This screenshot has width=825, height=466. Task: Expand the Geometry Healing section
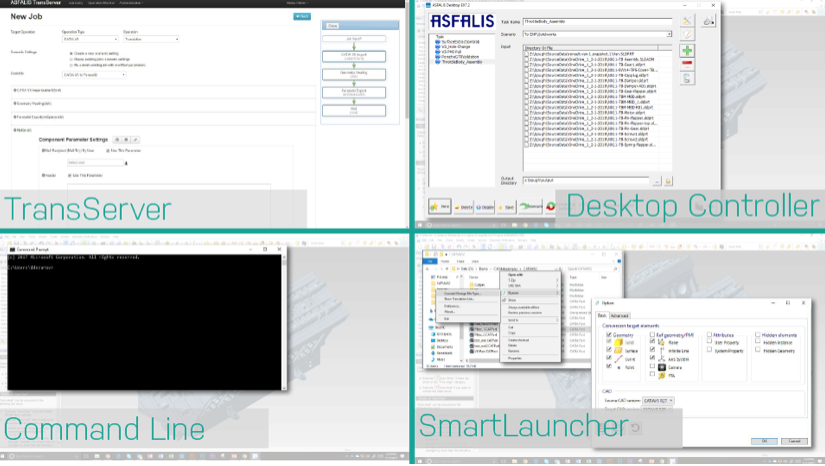[x=33, y=104]
